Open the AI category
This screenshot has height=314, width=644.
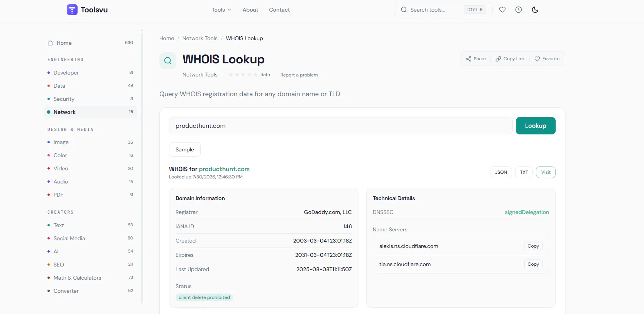[90, 251]
